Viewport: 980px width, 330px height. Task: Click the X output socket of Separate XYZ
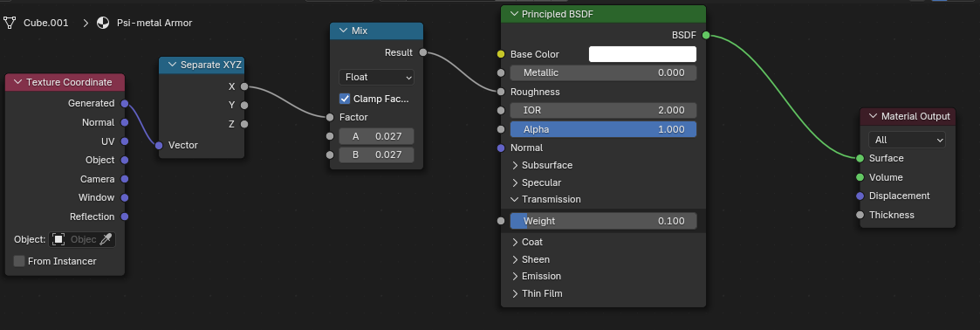(244, 87)
